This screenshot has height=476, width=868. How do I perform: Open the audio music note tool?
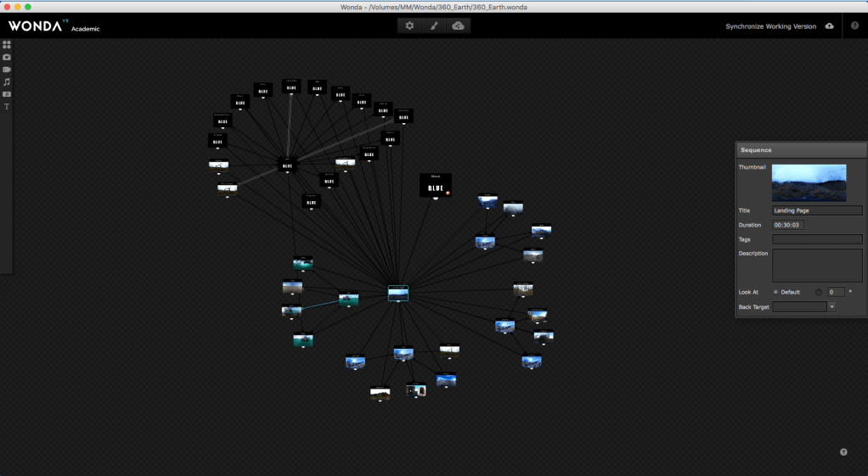pos(7,81)
